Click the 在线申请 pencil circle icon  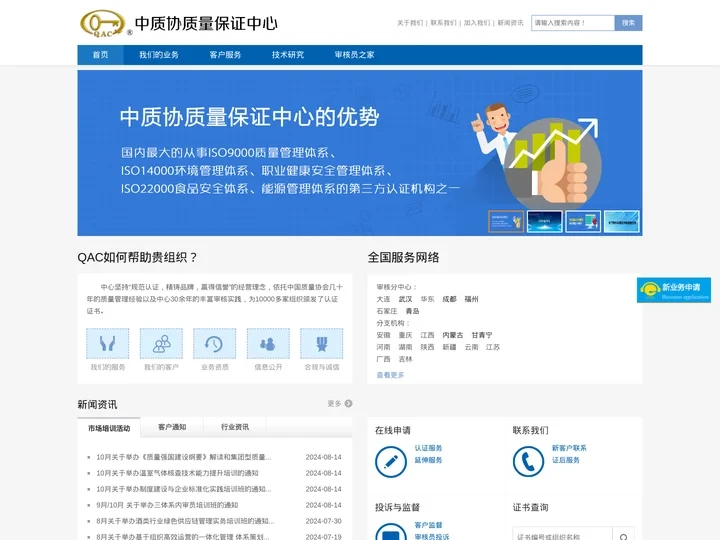tap(391, 461)
